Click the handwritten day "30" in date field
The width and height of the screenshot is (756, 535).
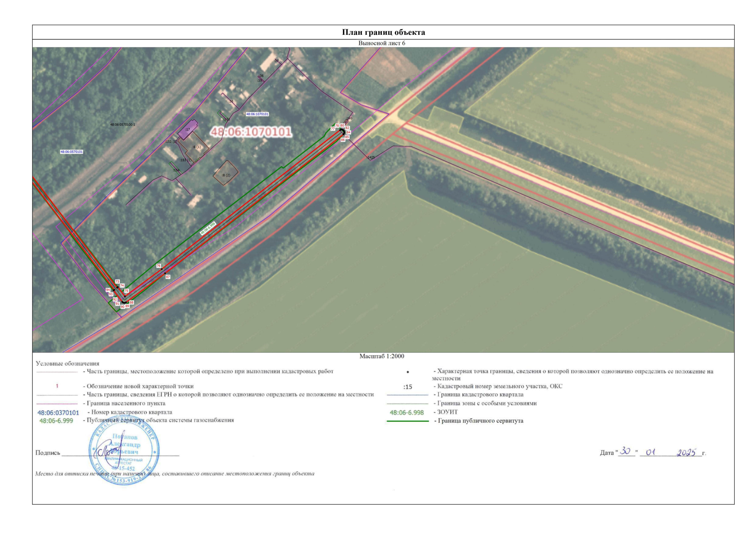626,452
